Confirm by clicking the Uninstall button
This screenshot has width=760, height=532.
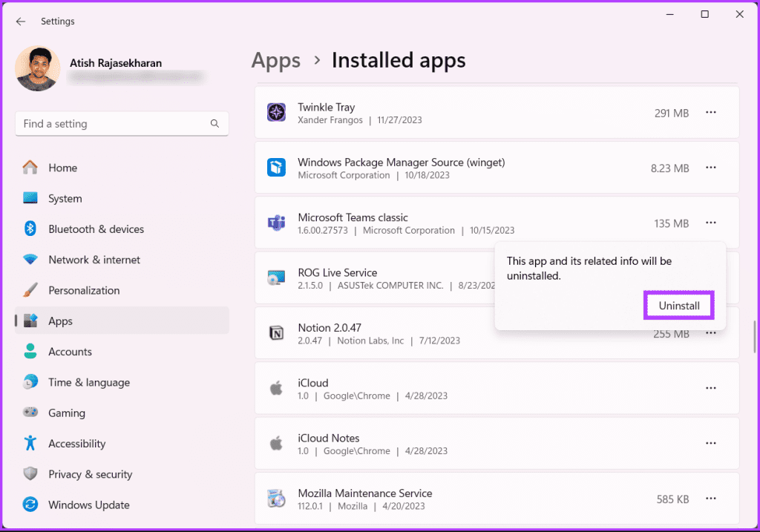click(678, 305)
